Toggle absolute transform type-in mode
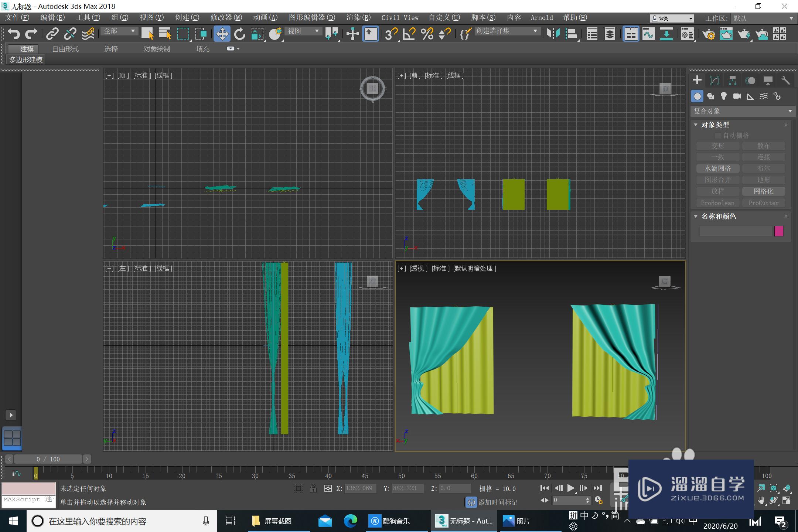Screen dimensions: 798x532 328,488
